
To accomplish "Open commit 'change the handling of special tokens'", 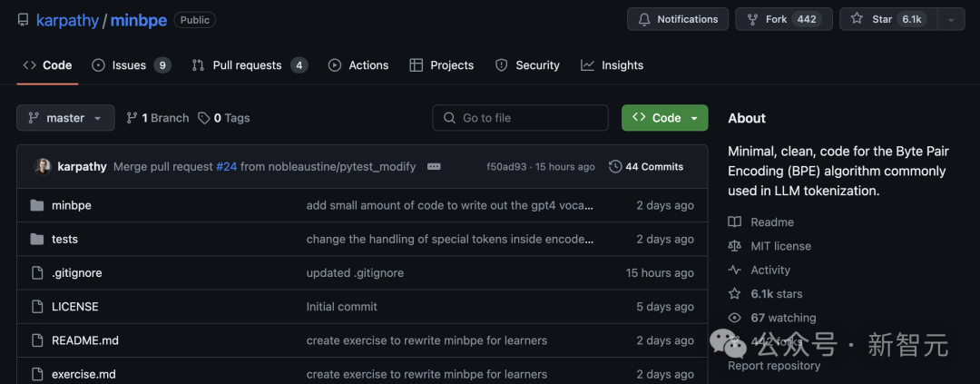I will click(x=450, y=239).
